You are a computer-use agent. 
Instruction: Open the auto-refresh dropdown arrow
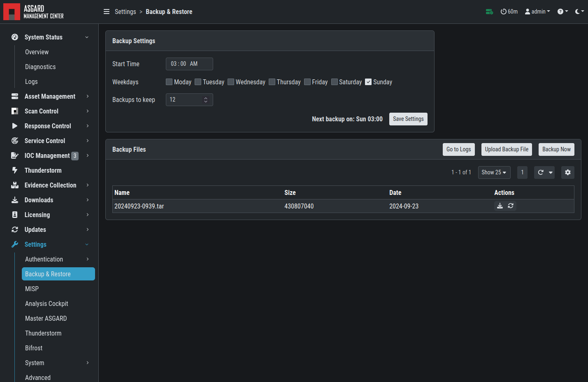click(551, 173)
